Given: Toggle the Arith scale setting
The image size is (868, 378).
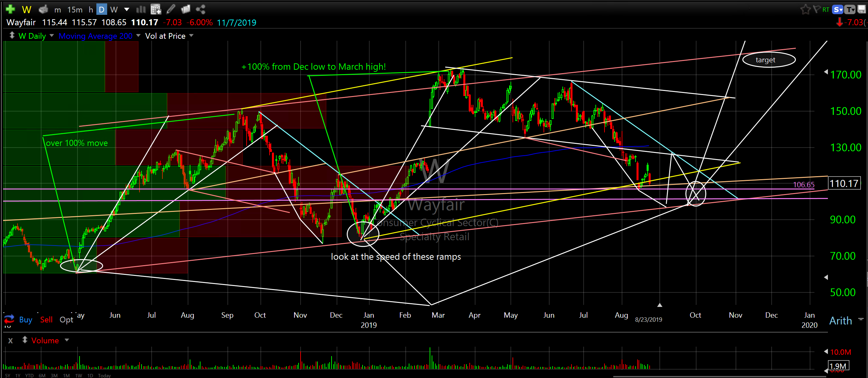Looking at the screenshot, I should tap(840, 320).
